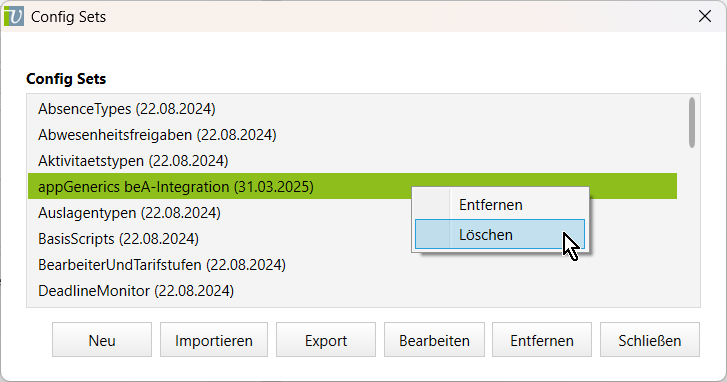This screenshot has width=727, height=382.
Task: Select Abwesenheitsfreigaben list entry
Action: (352, 135)
